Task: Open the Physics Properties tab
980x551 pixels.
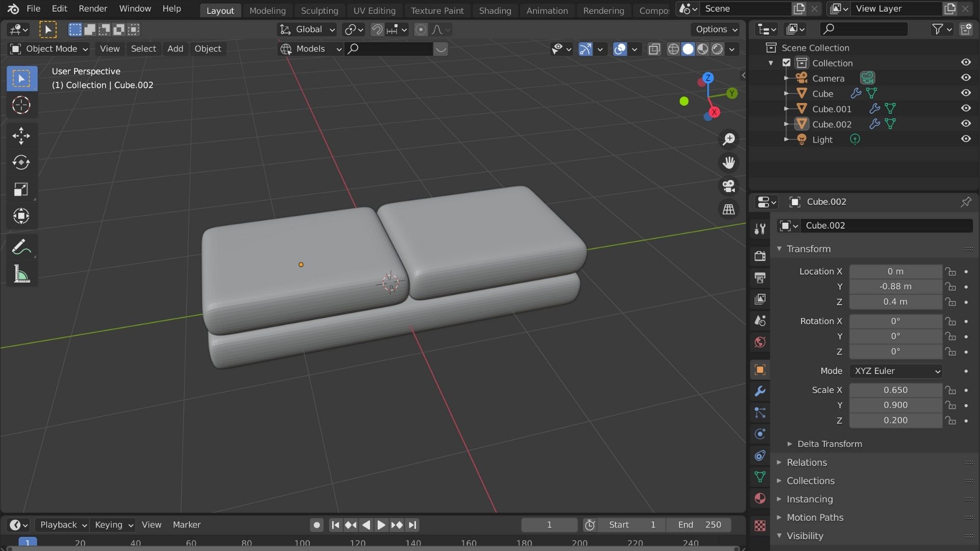Action: click(759, 434)
